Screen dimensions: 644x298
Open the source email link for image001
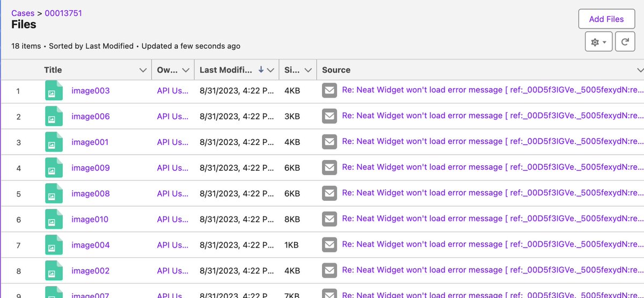[493, 142]
